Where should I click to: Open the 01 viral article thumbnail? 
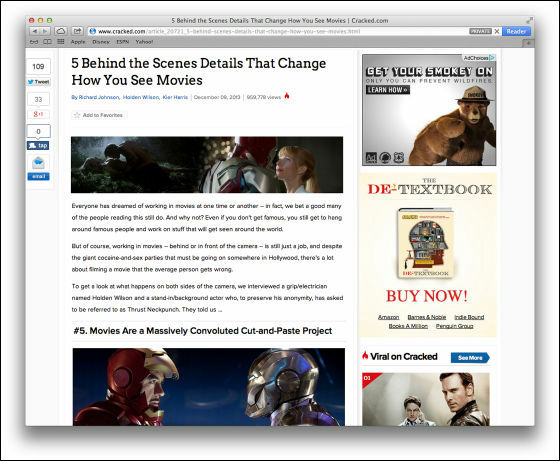[426, 399]
